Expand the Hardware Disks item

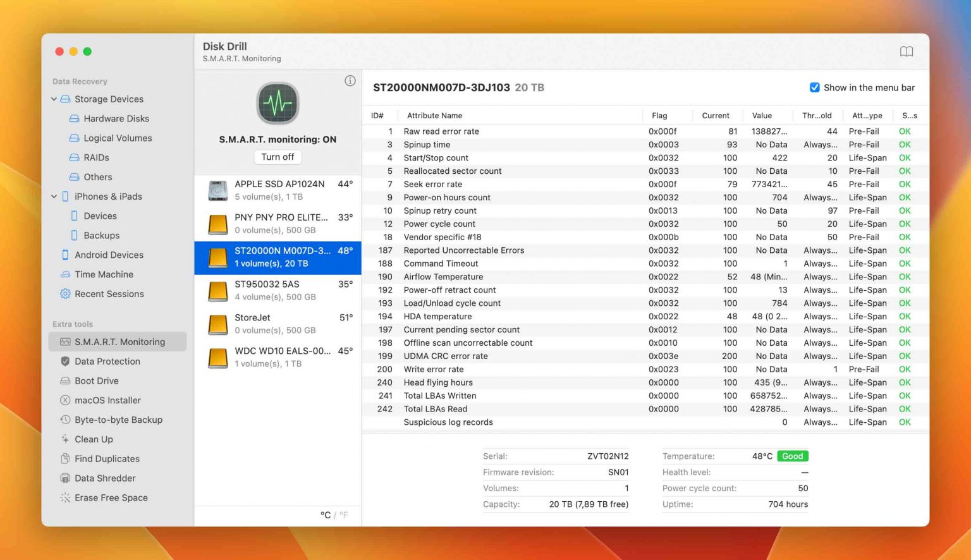(116, 118)
